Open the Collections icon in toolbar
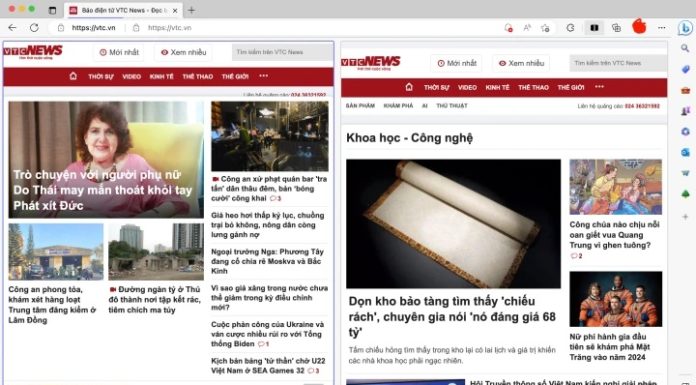 [x=616, y=28]
